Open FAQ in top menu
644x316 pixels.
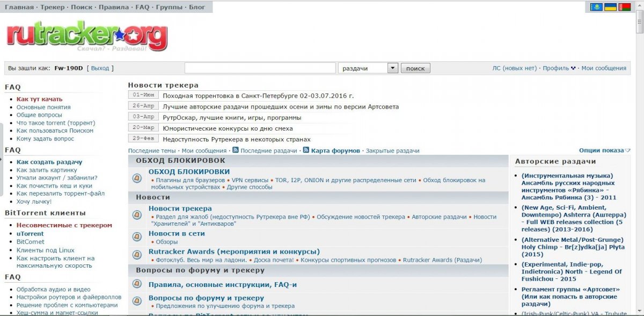[x=142, y=8]
